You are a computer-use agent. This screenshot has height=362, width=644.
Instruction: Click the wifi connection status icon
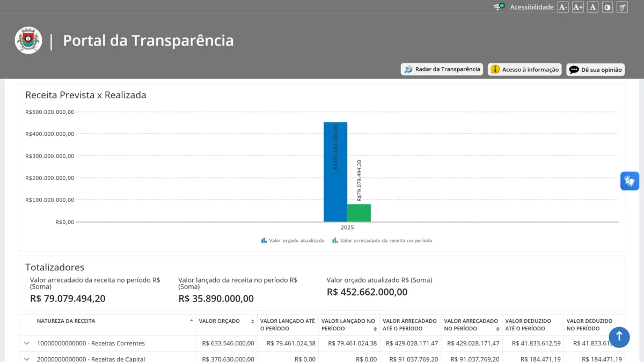pos(498,7)
